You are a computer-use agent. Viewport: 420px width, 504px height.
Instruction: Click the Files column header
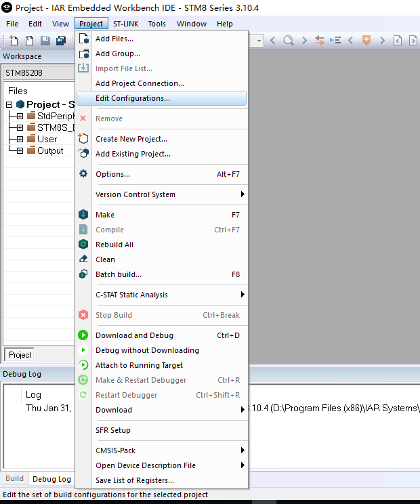[x=18, y=91]
